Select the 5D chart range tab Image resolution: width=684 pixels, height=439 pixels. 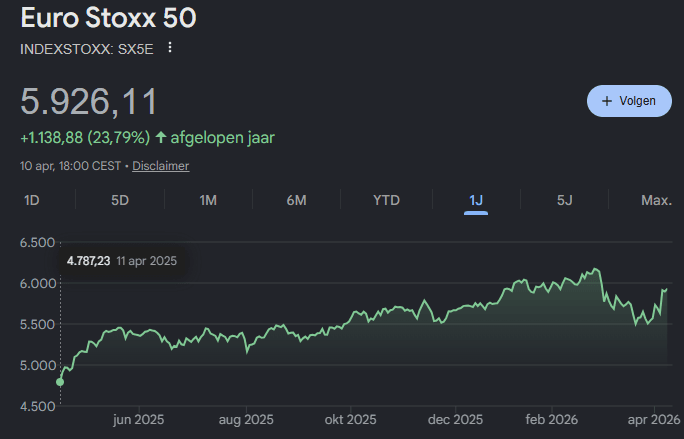pyautogui.click(x=120, y=200)
